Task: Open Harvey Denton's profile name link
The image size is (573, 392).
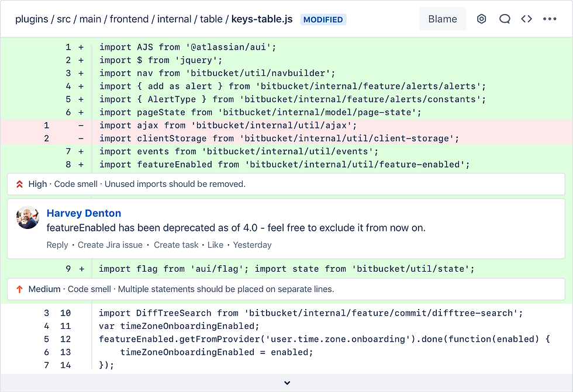Action: coord(84,213)
